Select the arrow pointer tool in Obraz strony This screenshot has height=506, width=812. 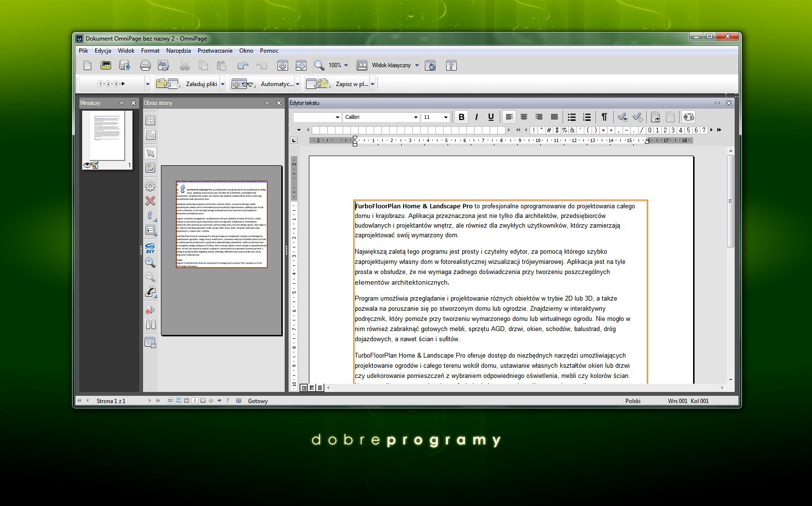tap(150, 153)
